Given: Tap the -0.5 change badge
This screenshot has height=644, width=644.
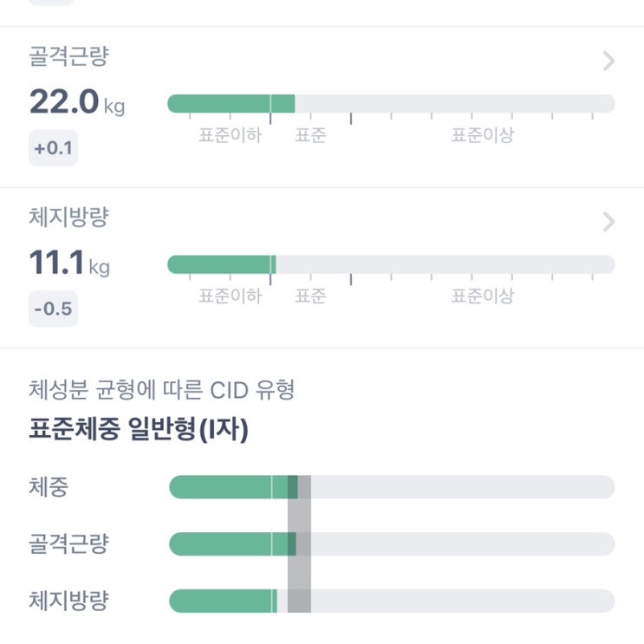Looking at the screenshot, I should [53, 309].
